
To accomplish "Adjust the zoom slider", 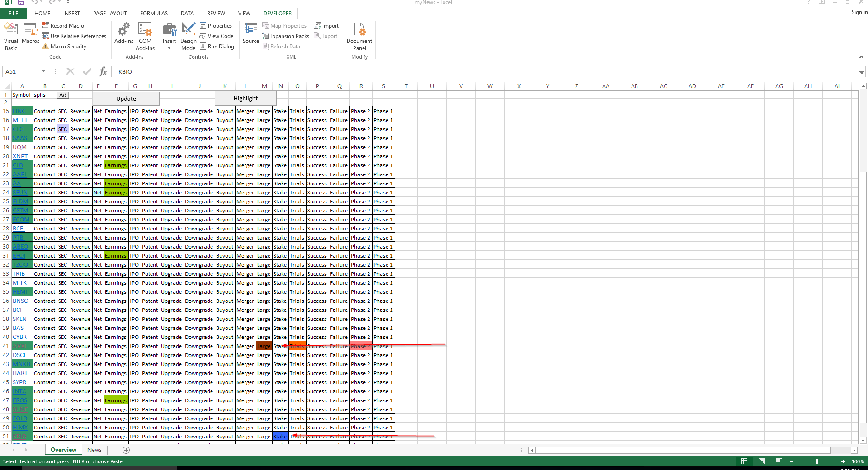I will pyautogui.click(x=817, y=461).
